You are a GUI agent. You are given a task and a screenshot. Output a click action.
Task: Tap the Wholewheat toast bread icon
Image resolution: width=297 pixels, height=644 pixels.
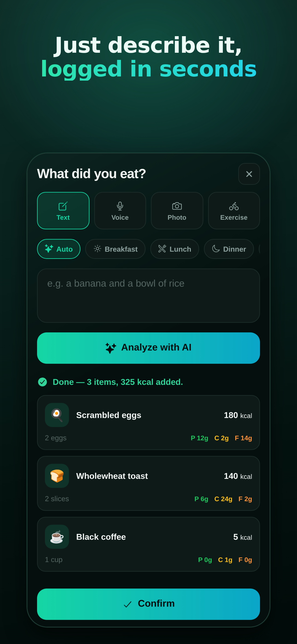coord(57,476)
